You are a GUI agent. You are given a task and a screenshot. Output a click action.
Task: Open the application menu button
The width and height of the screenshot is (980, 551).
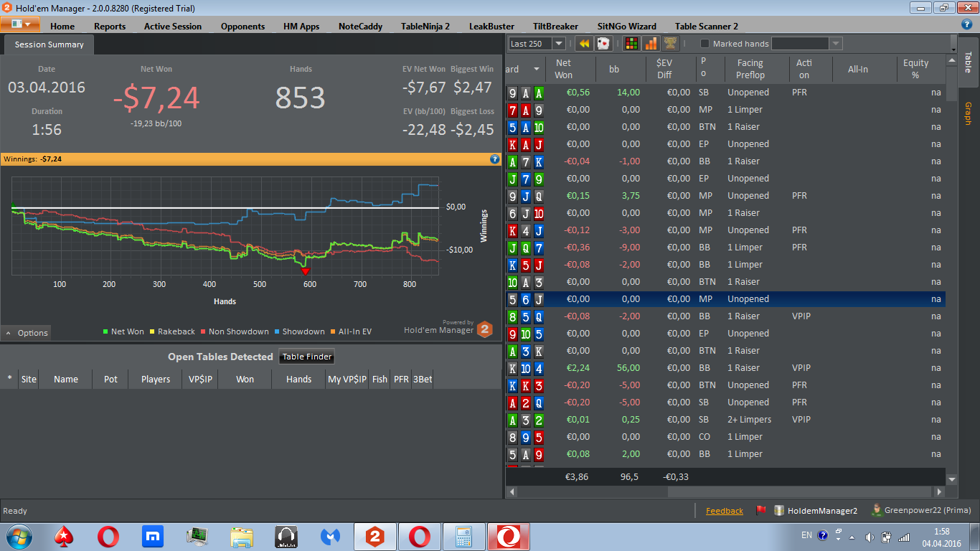coord(20,24)
